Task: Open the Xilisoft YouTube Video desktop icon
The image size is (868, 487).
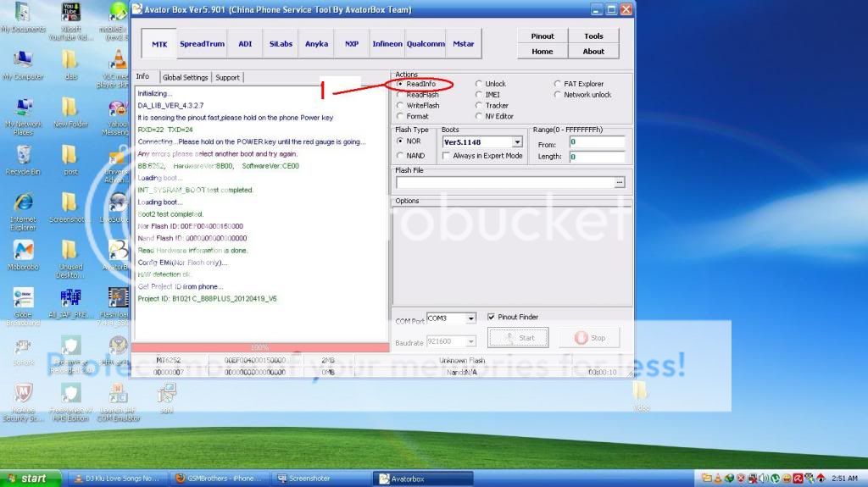Action: [x=70, y=21]
